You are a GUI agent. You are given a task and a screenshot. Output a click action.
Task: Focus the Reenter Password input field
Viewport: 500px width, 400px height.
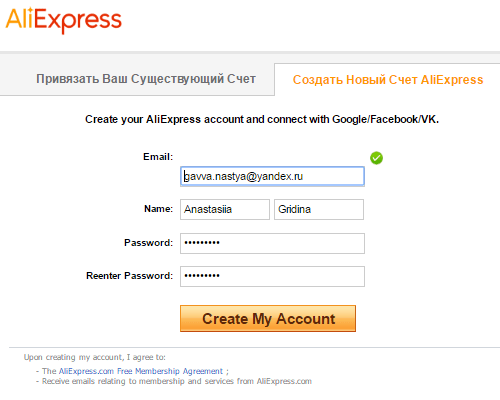(x=272, y=276)
